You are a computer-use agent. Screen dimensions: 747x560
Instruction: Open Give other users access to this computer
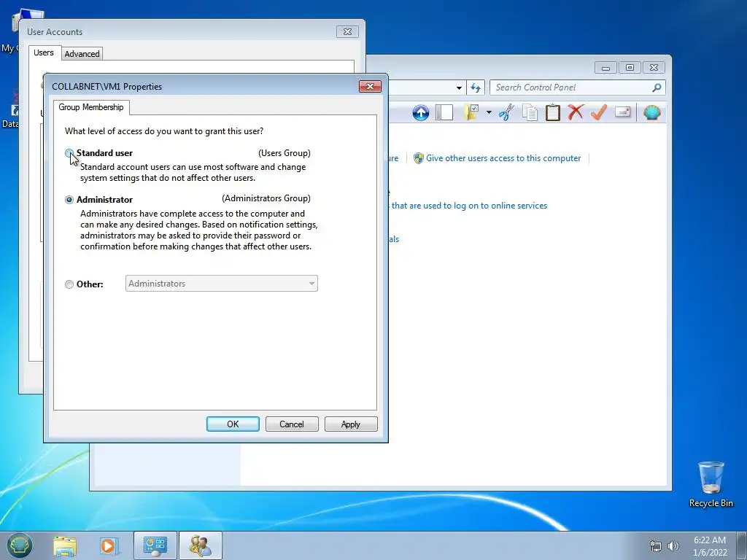(x=503, y=158)
